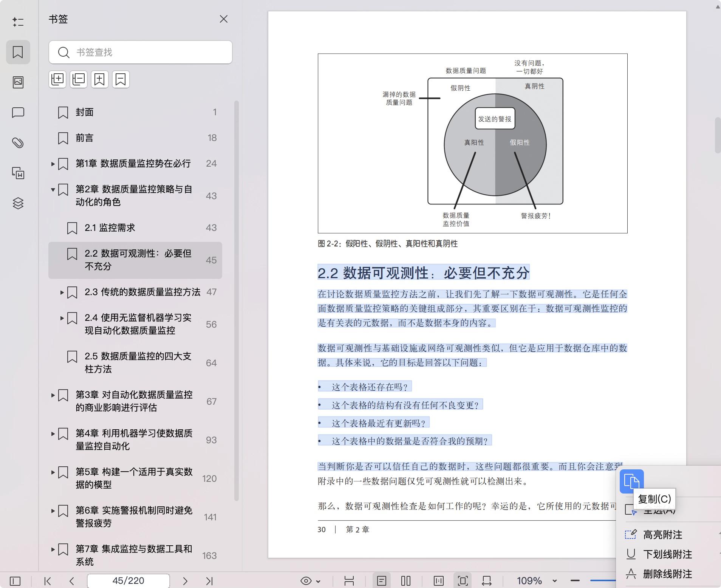
Task: Go to bookmark 2.1 监控需求
Action: point(135,228)
